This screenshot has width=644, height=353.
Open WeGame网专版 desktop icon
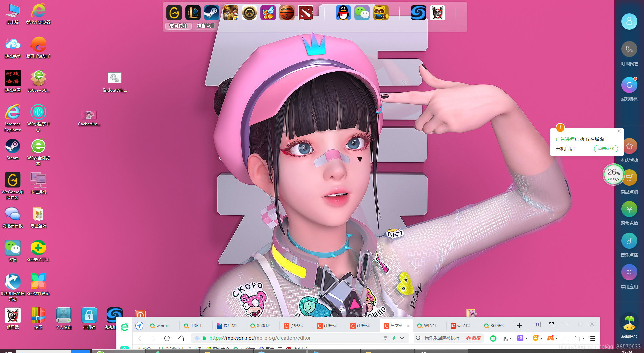(13, 186)
